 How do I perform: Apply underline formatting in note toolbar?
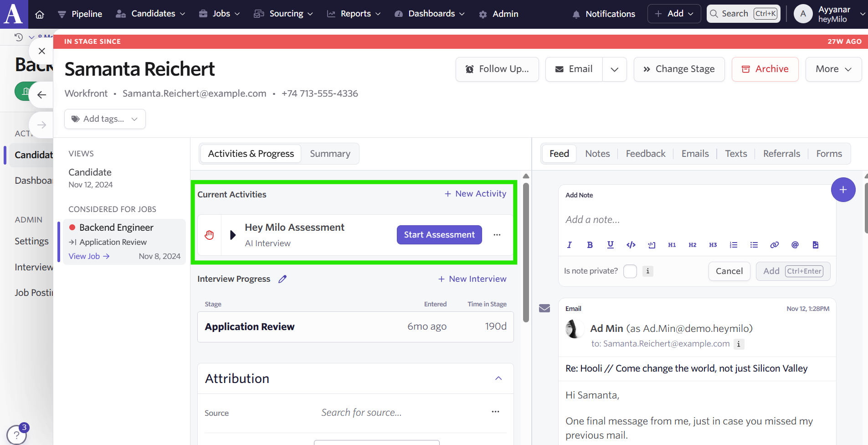[x=611, y=245]
